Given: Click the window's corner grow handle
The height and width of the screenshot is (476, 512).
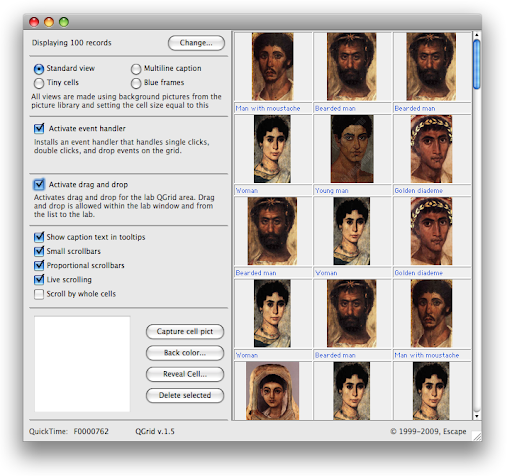Looking at the screenshot, I should [x=477, y=436].
